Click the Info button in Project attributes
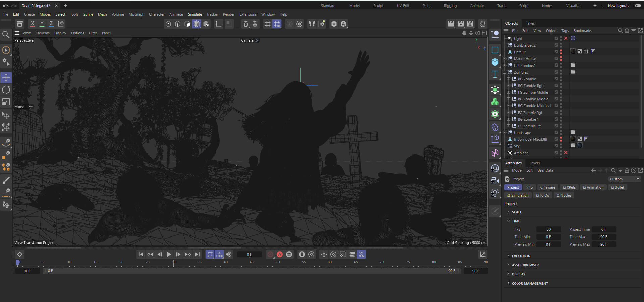 point(529,187)
